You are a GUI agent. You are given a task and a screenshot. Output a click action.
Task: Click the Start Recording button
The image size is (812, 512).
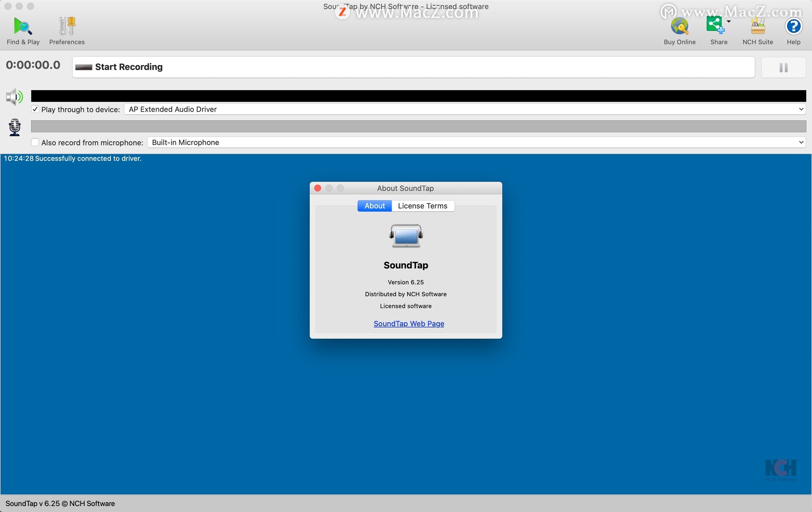[413, 67]
